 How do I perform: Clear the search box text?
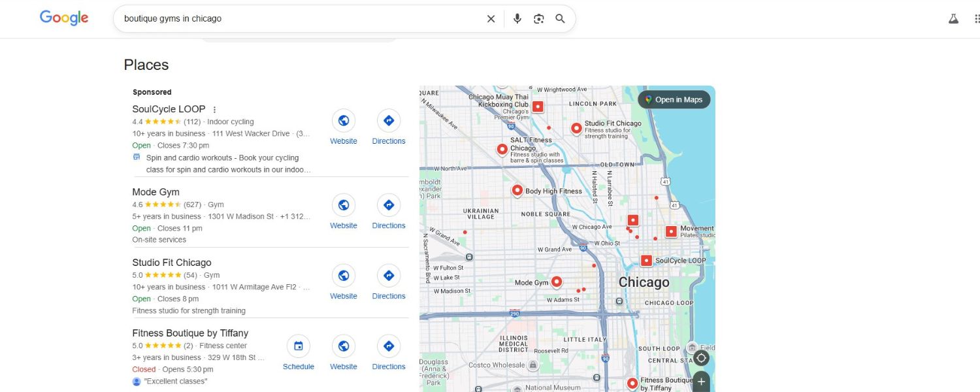coord(491,19)
